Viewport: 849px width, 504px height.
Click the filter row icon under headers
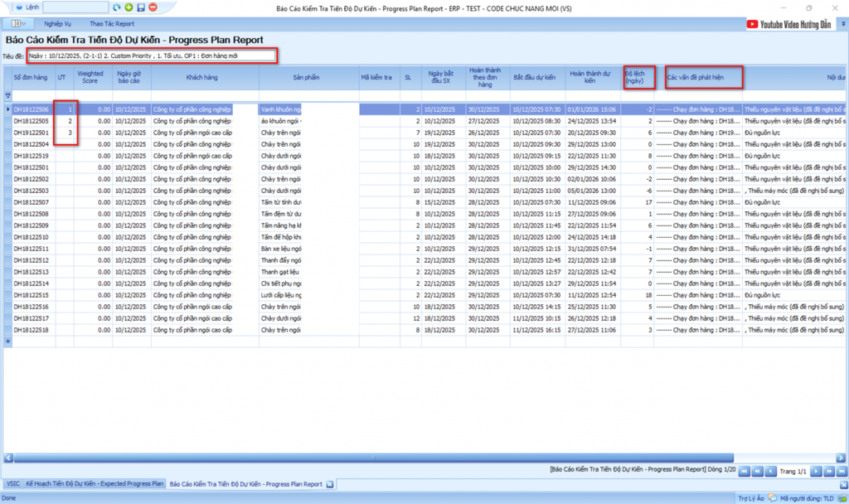[x=8, y=96]
